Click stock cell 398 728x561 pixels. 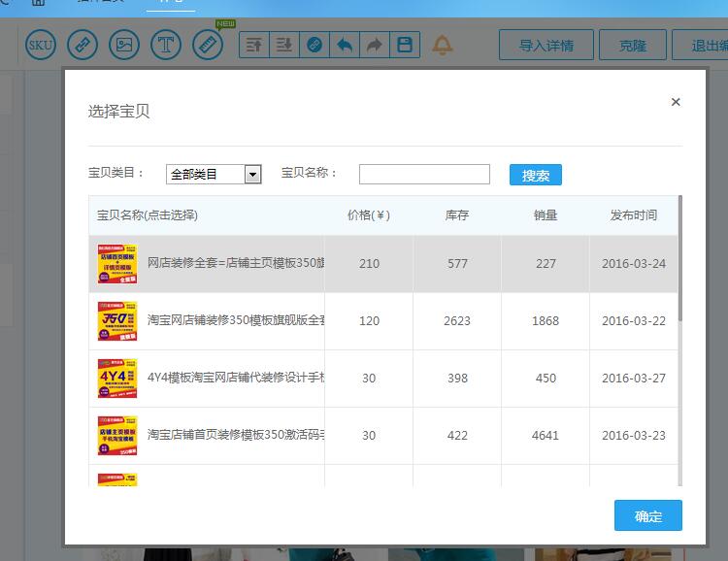(x=457, y=378)
